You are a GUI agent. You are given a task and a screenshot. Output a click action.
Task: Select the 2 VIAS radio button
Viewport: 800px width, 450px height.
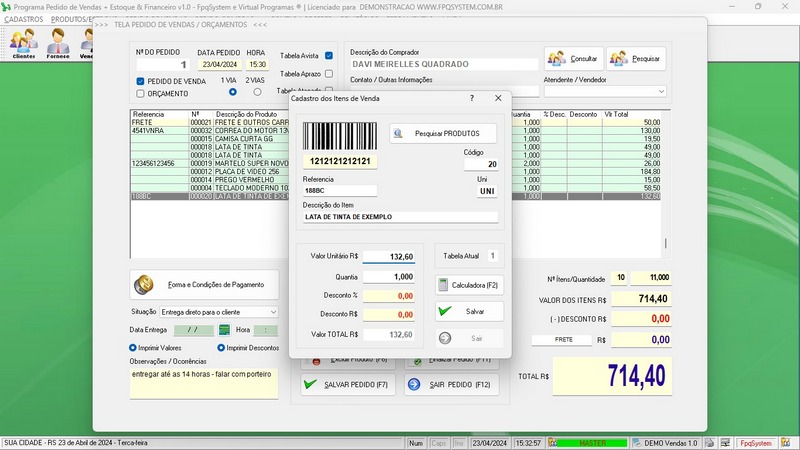point(257,92)
